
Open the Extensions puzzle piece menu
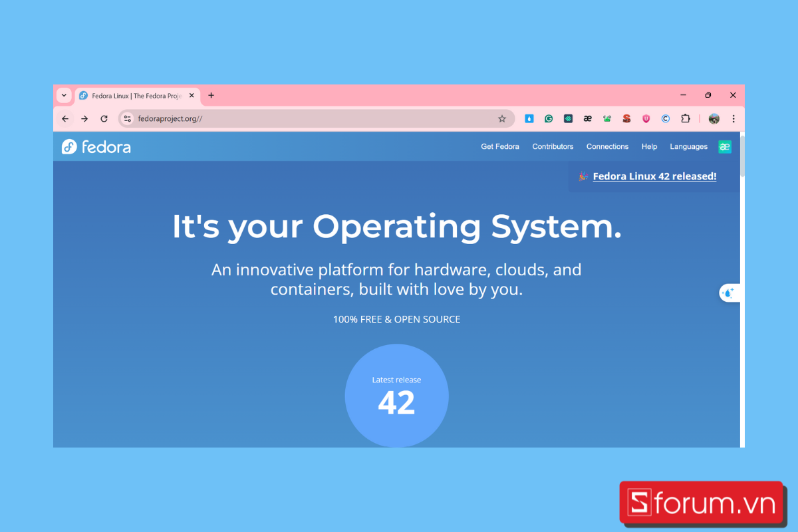click(685, 118)
